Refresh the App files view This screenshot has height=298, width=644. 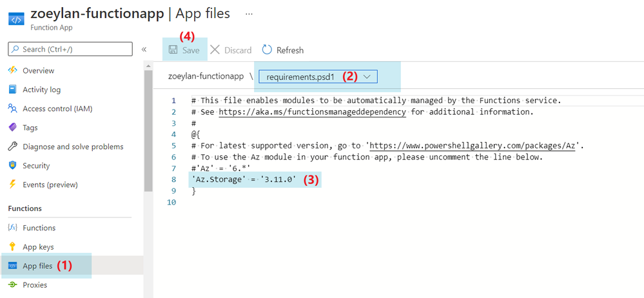coord(283,50)
